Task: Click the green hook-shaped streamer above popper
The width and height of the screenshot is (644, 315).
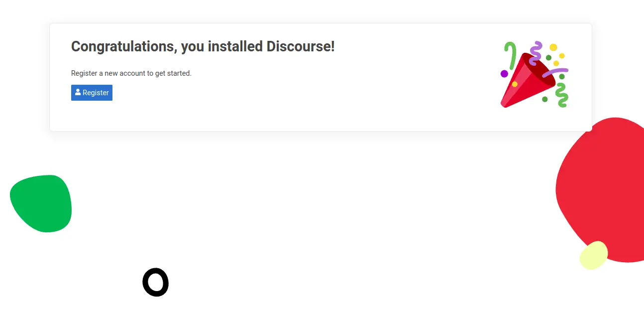Action: 510,55
